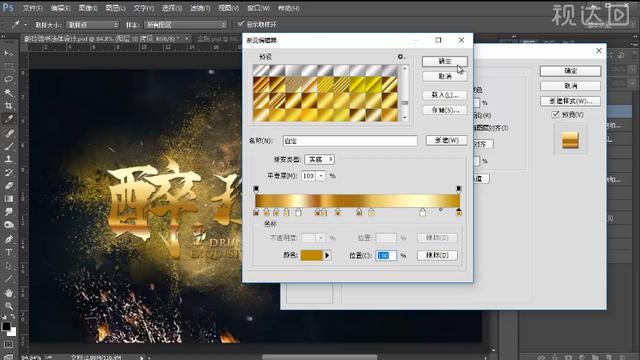Select the Zoom tool

click(x=8, y=306)
